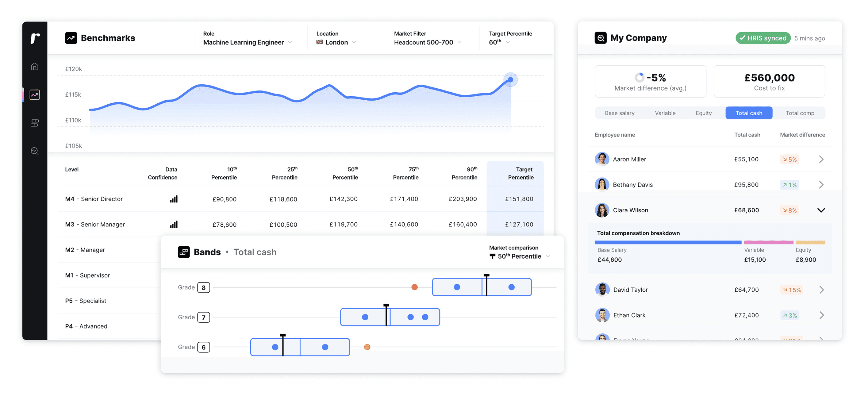Viewport: 868px width, 396px height.
Task: Click the home icon in sidebar
Action: [35, 66]
